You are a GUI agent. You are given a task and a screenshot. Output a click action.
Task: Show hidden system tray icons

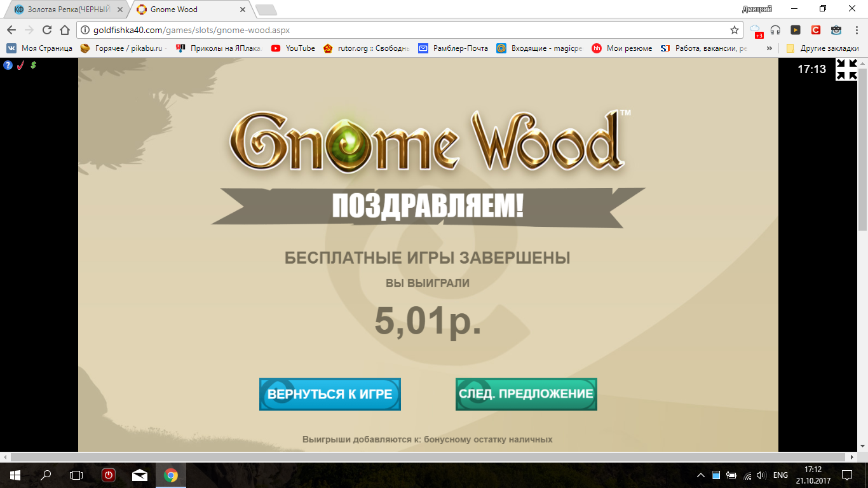(701, 475)
